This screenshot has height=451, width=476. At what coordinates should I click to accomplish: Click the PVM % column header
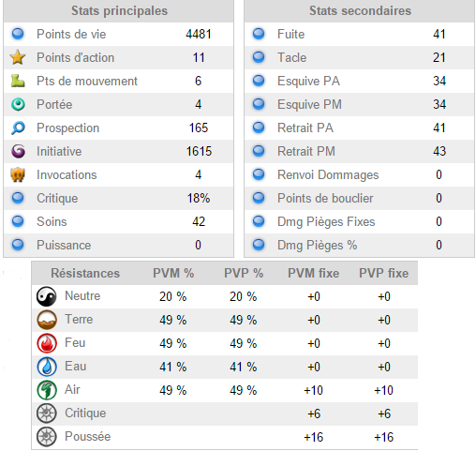click(173, 273)
